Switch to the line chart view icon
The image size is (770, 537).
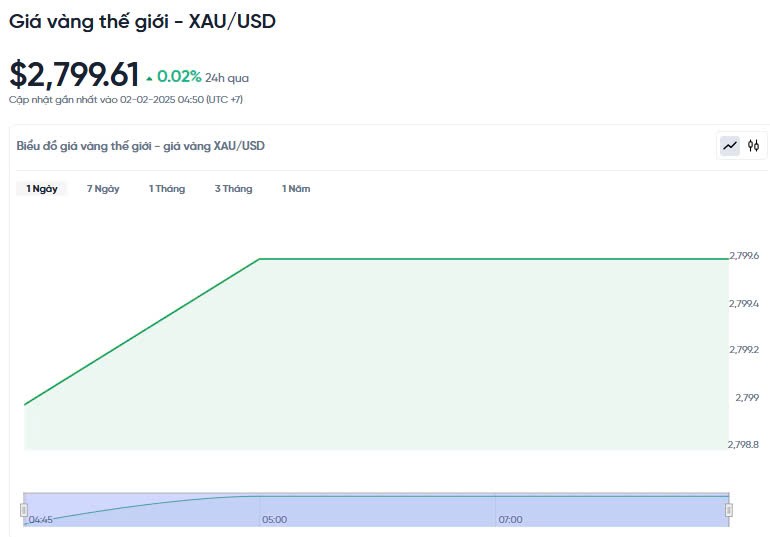pyautogui.click(x=730, y=146)
